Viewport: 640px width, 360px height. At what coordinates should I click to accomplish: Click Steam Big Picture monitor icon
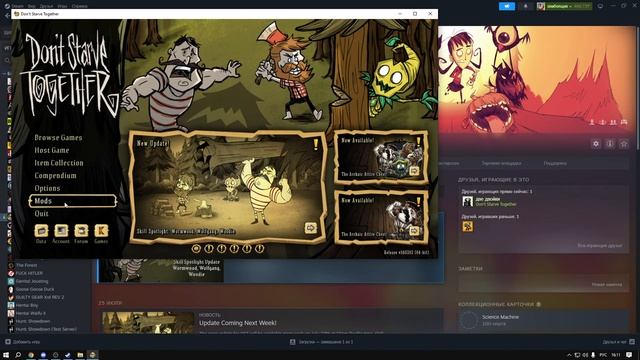coord(600,6)
